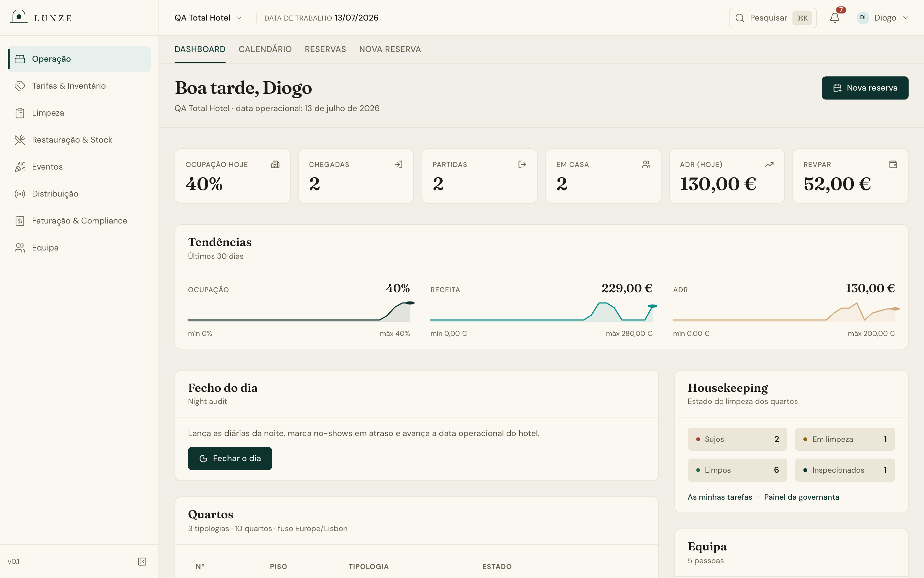Click the 40% occupancy value
Image resolution: width=924 pixels, height=578 pixels.
click(204, 184)
